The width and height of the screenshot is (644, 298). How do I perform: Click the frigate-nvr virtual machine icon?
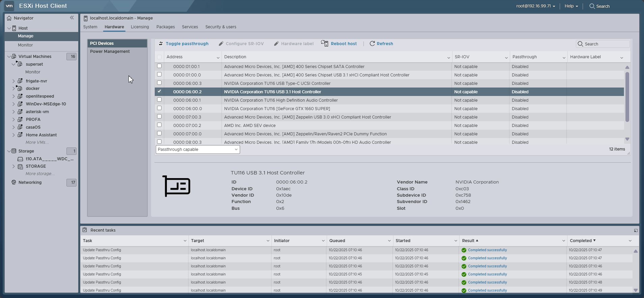(x=20, y=81)
